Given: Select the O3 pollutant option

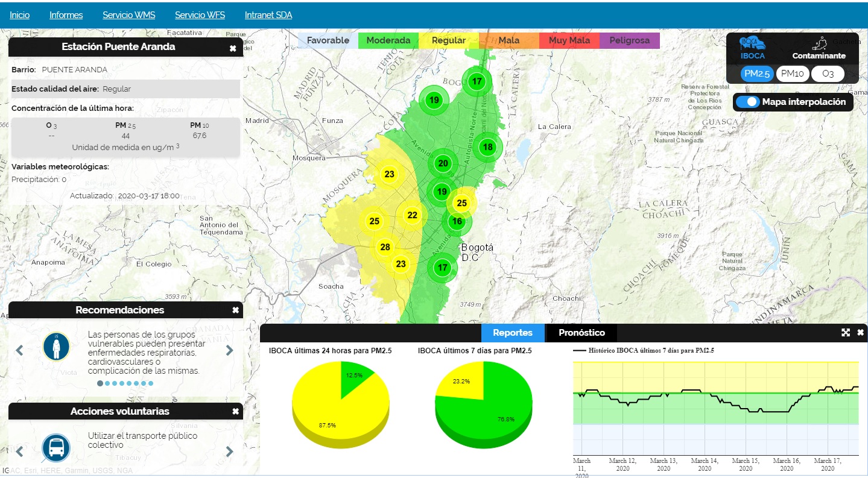Looking at the screenshot, I should (828, 74).
